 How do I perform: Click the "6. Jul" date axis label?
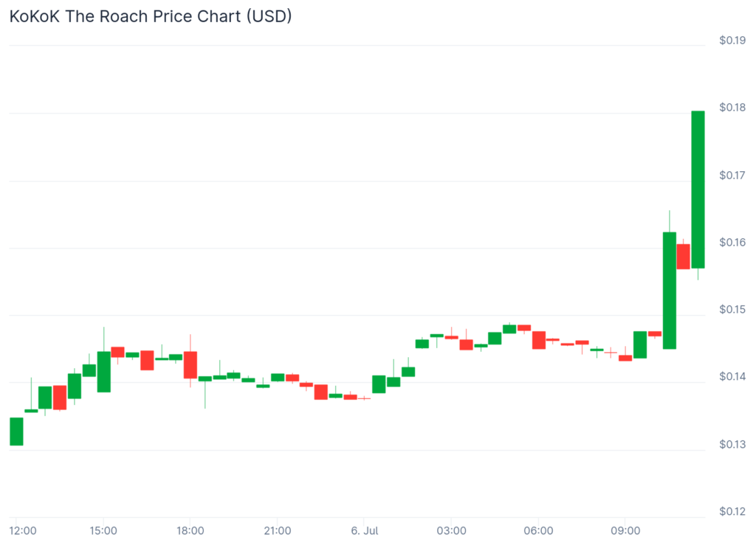coord(364,531)
